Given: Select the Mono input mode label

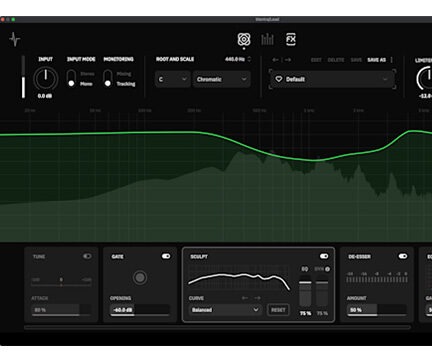Looking at the screenshot, I should 86,84.
